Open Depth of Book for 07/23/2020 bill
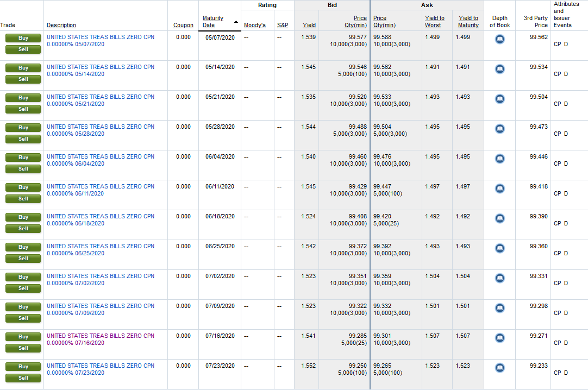The image size is (588, 390). click(x=499, y=368)
